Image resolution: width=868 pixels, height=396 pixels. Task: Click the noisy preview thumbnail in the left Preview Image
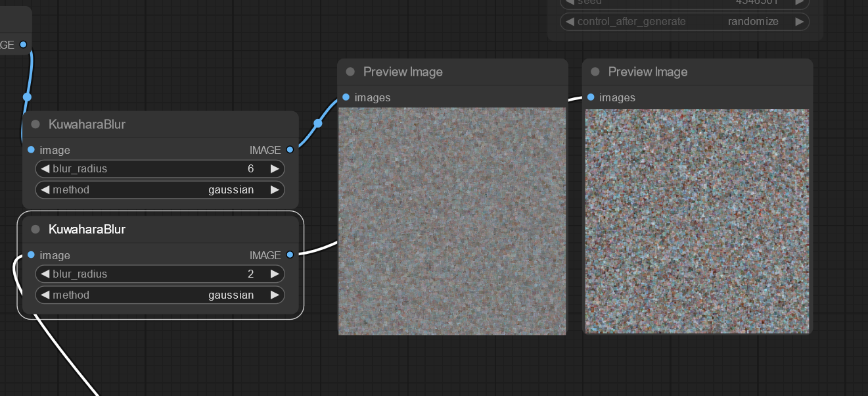pos(452,220)
